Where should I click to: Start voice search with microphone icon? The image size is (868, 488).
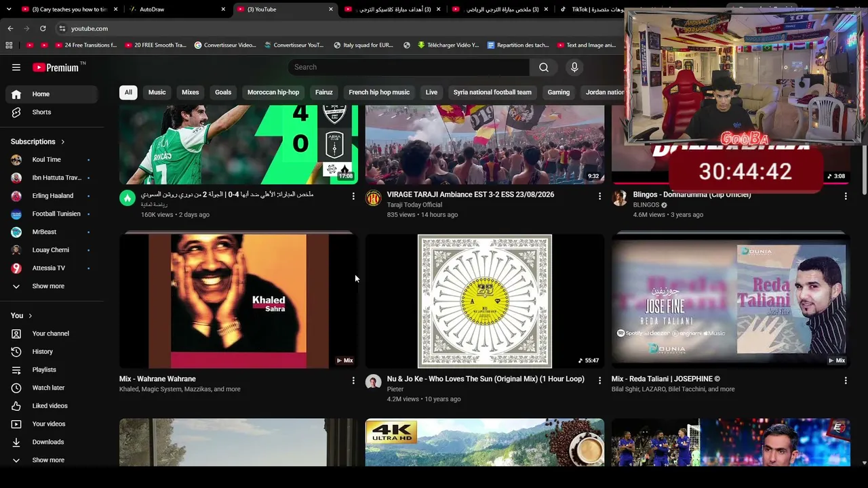(x=574, y=67)
